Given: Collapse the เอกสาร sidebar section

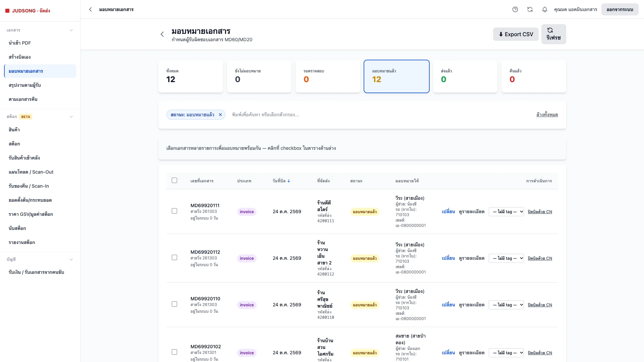Looking at the screenshot, I should [71, 30].
